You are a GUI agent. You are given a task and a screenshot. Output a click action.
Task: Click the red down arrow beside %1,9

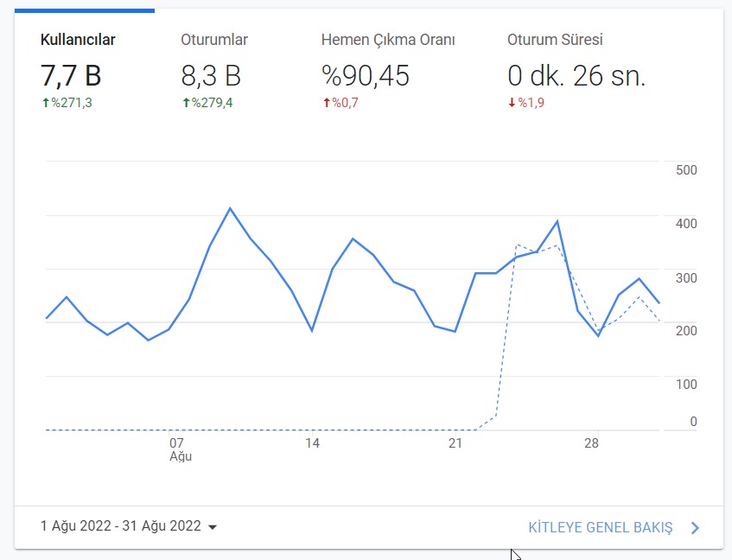(x=512, y=103)
